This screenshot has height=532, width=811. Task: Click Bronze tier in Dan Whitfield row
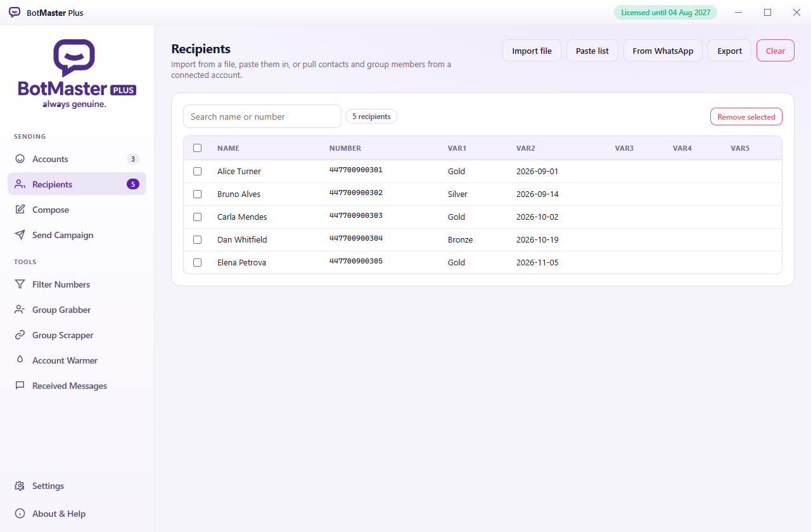460,239
